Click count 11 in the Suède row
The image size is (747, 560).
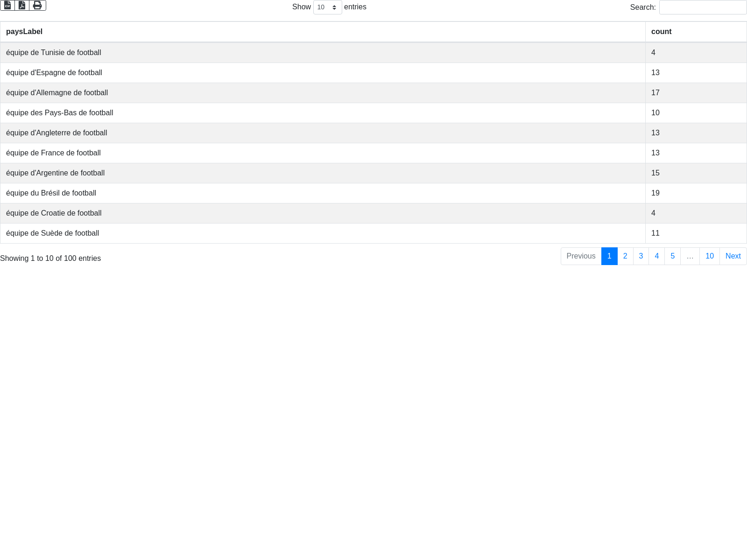coord(655,233)
